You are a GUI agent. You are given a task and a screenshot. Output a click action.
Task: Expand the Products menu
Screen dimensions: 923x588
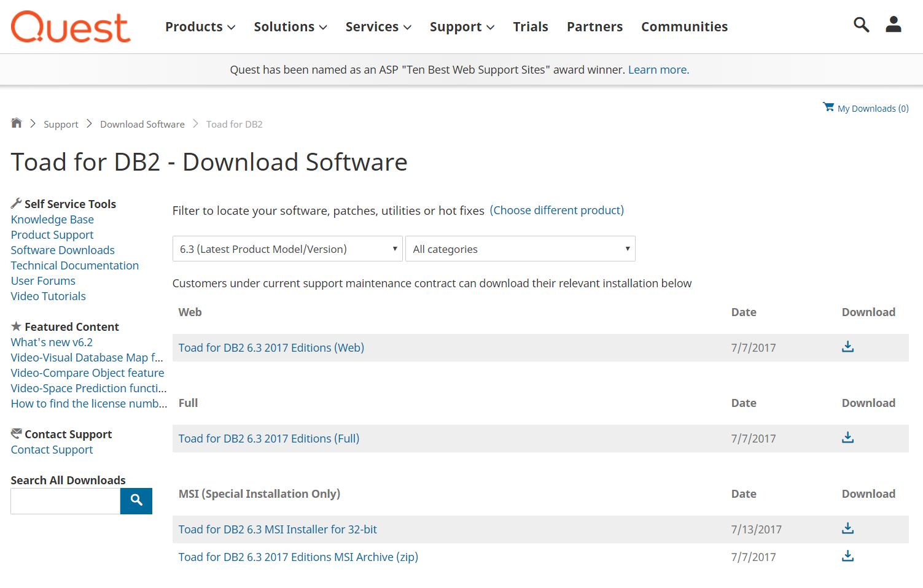[200, 27]
